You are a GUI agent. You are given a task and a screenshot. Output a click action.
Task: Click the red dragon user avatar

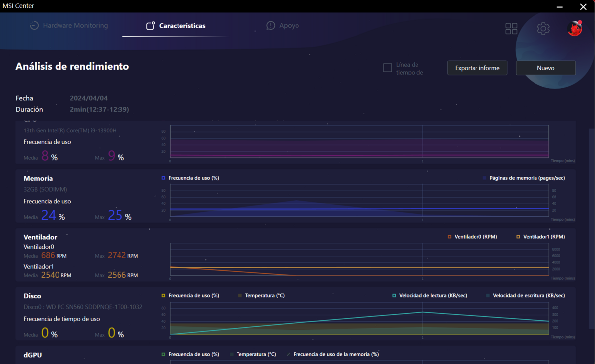(575, 28)
